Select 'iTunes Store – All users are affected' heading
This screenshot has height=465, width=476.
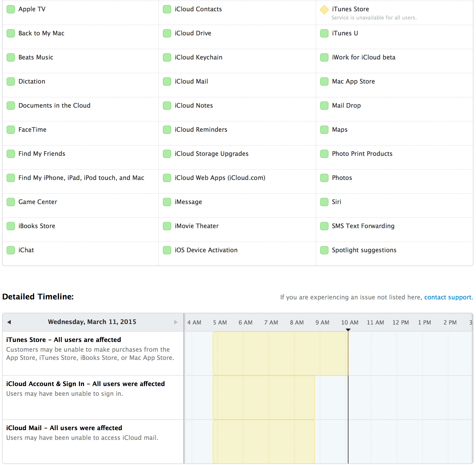(64, 340)
